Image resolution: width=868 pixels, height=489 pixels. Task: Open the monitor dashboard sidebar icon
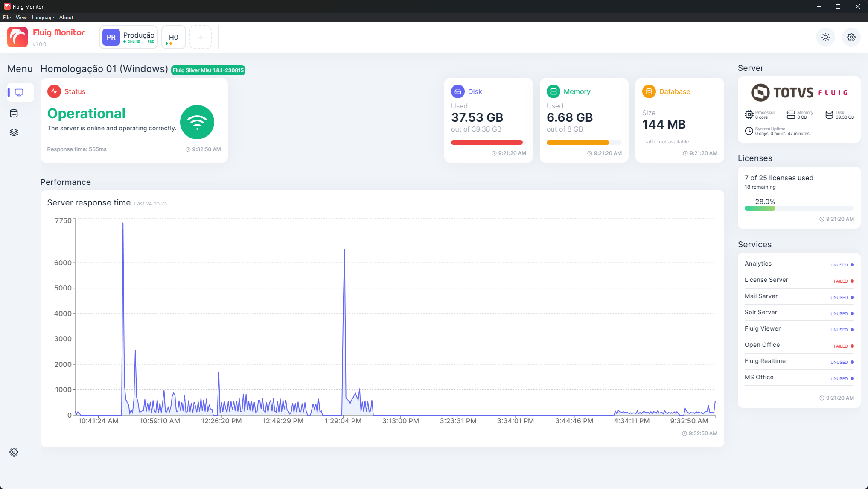(19, 92)
